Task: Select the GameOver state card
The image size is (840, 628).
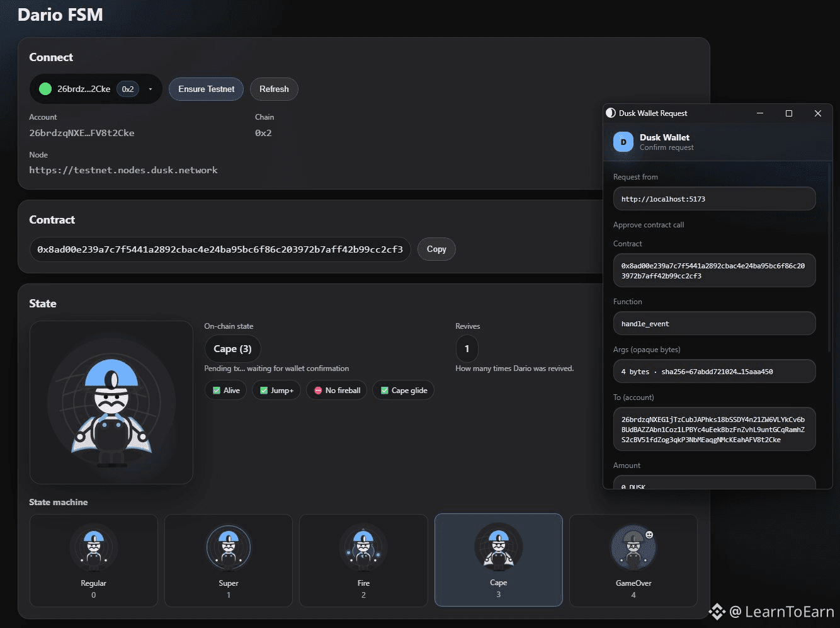Action: (633, 561)
